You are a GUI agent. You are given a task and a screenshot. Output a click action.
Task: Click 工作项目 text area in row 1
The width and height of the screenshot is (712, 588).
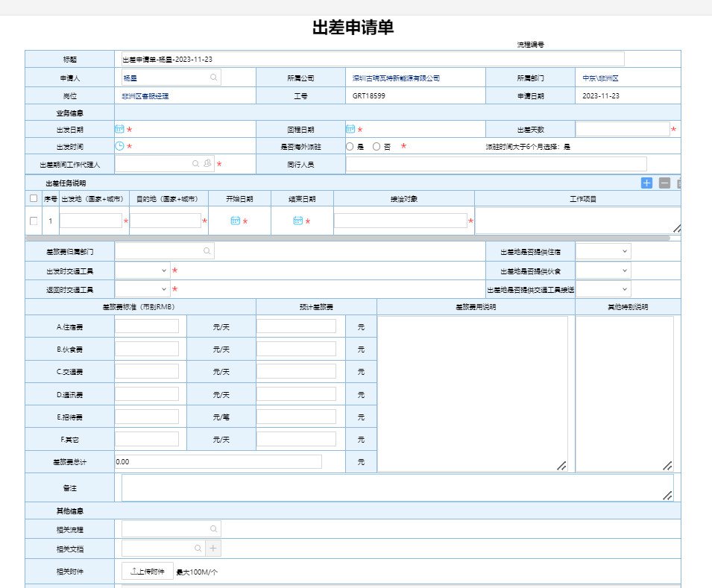578,221
